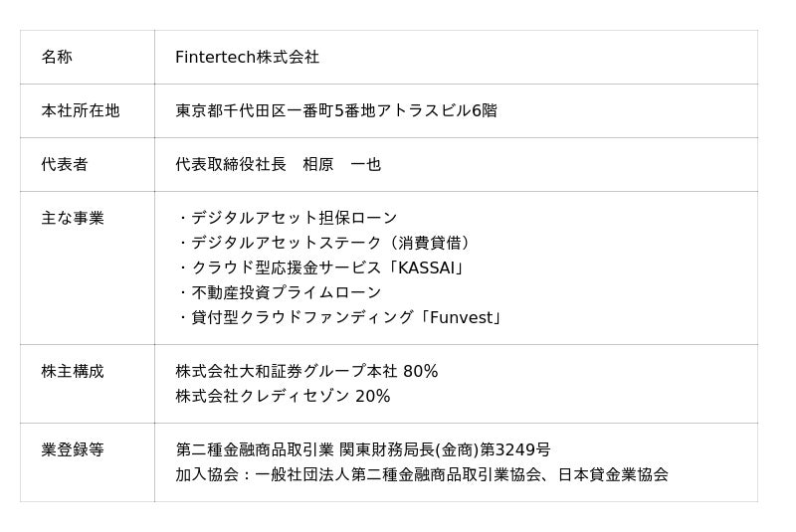Click the 名称 row label
Screen dimensions: 796x532
57,58
